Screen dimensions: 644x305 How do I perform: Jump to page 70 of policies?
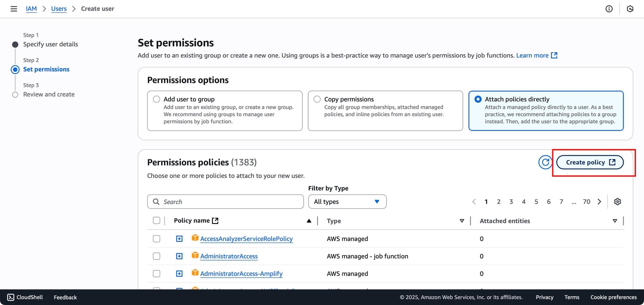[586, 202]
